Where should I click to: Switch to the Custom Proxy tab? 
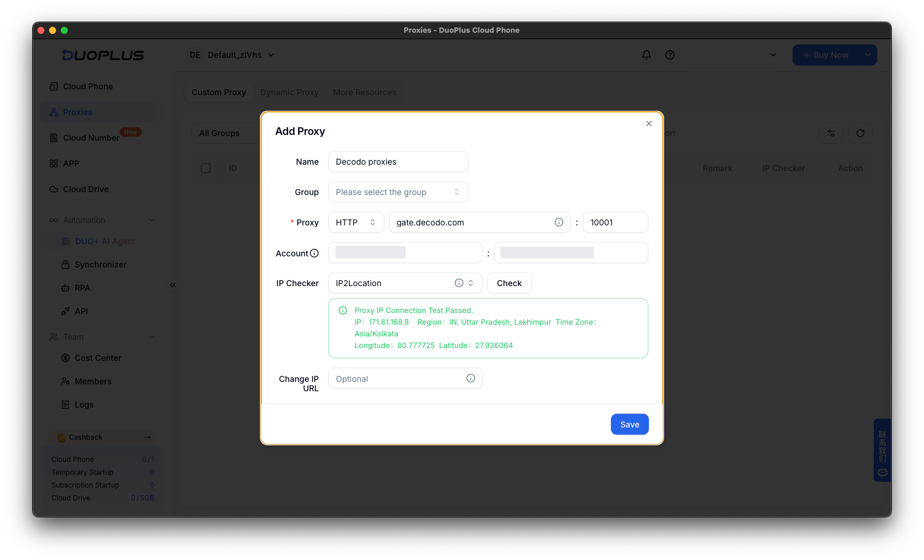click(219, 92)
